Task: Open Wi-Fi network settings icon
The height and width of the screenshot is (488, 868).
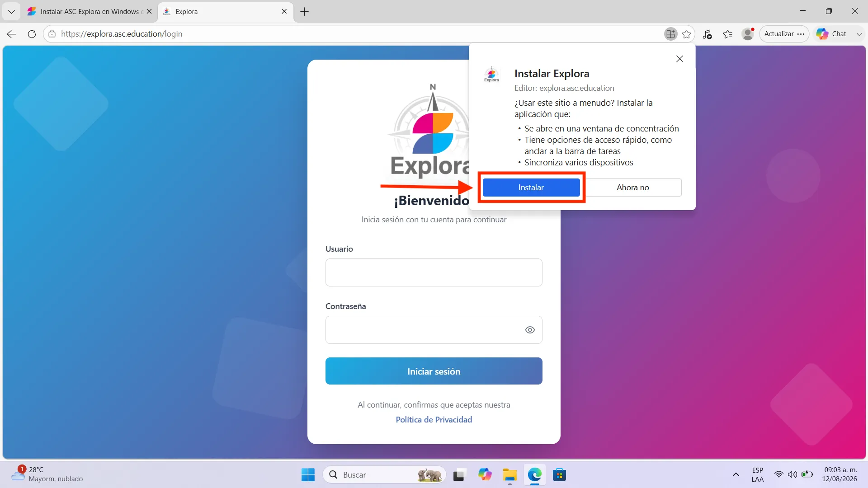Action: coord(778,474)
